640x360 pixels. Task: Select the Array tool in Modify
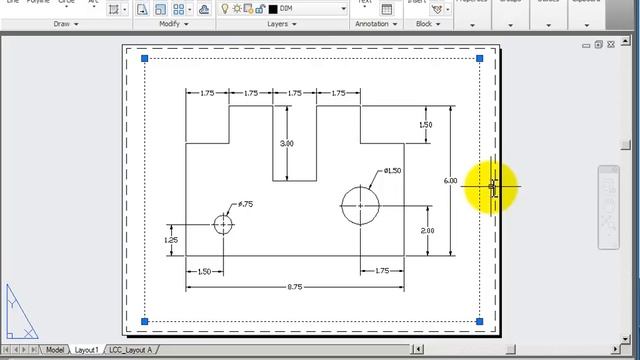tap(178, 9)
